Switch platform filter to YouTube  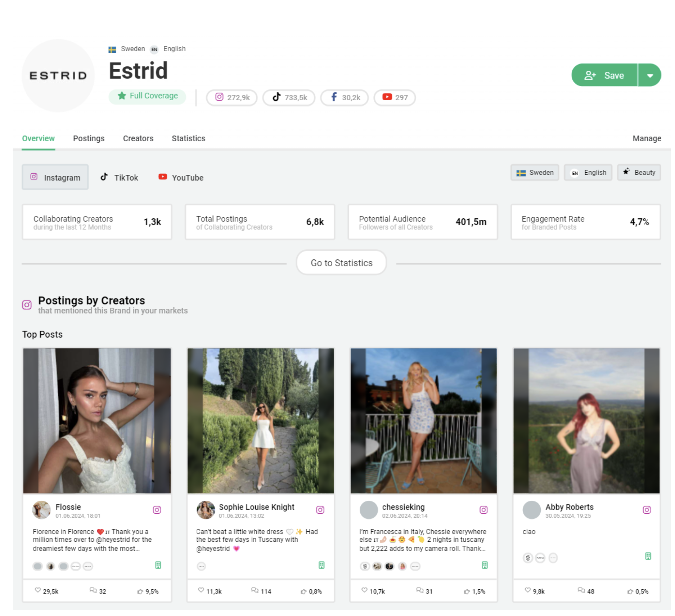pos(181,178)
